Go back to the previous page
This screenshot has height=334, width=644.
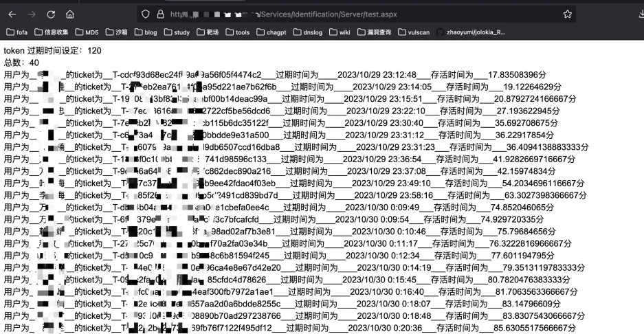tap(12, 14)
